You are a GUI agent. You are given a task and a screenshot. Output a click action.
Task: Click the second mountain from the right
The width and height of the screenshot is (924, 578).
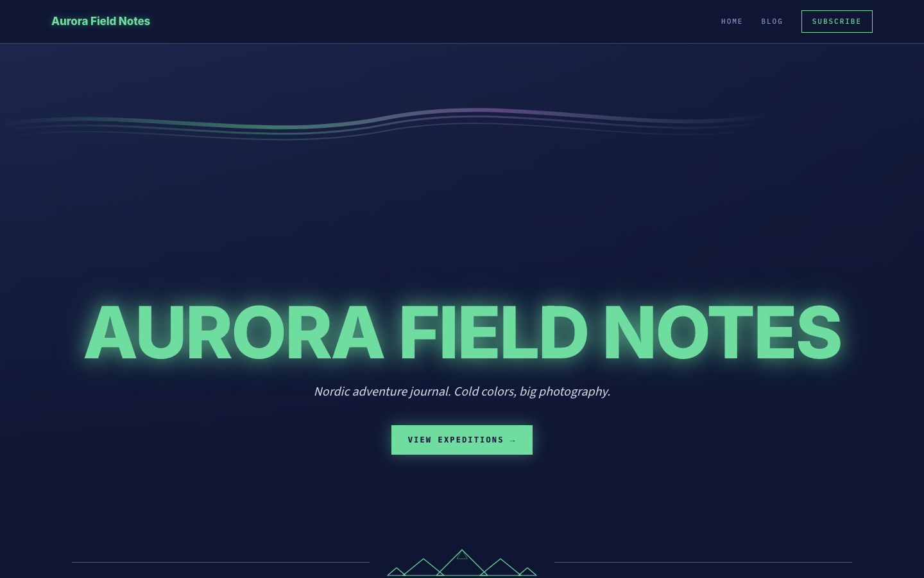(501, 568)
